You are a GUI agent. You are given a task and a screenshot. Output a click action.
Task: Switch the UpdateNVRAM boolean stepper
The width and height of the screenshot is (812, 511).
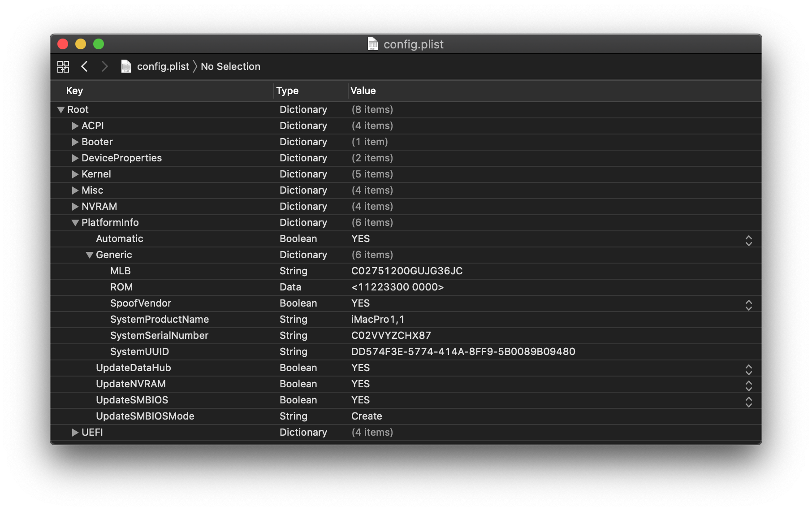pos(748,386)
